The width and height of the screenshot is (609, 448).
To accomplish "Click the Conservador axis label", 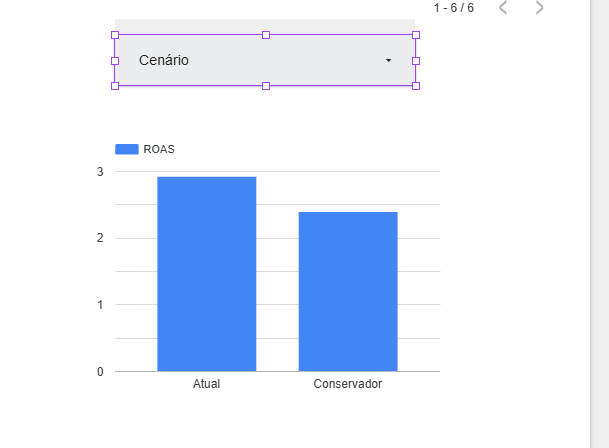I will [x=347, y=384].
